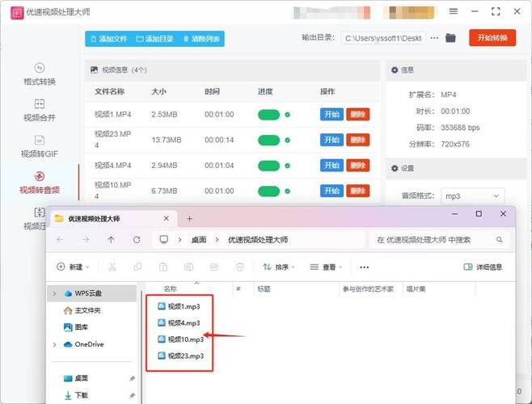The image size is (532, 404).
Task: Start conversion for 视频1.MP4 row
Action: 331,114
